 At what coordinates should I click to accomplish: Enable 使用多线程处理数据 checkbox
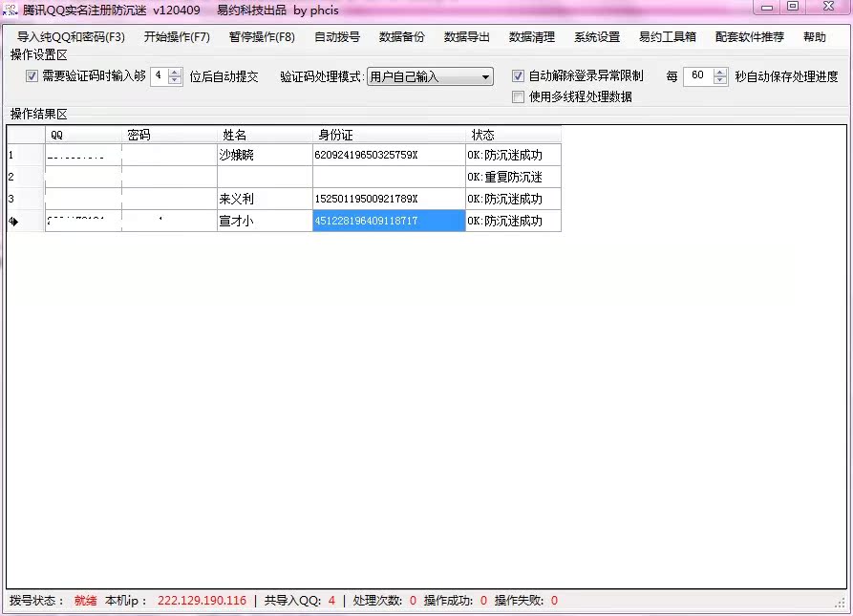click(x=518, y=96)
